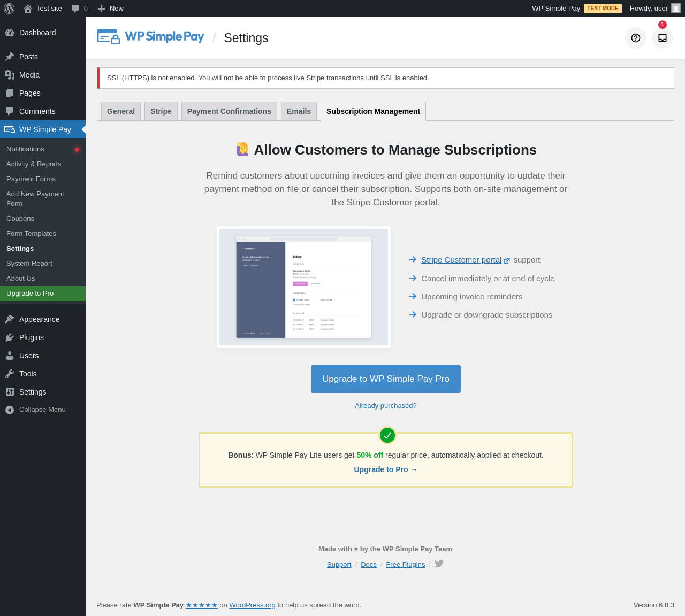
Task: Click the 50% off text
Action: tap(370, 455)
